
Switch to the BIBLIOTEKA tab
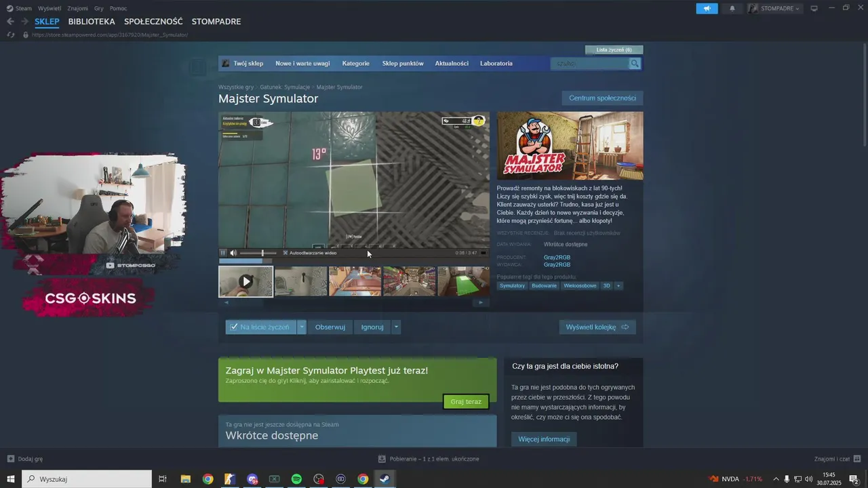92,22
